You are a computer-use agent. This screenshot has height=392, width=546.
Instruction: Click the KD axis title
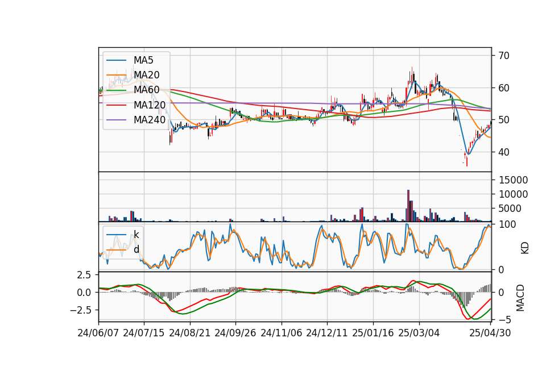tap(525, 248)
